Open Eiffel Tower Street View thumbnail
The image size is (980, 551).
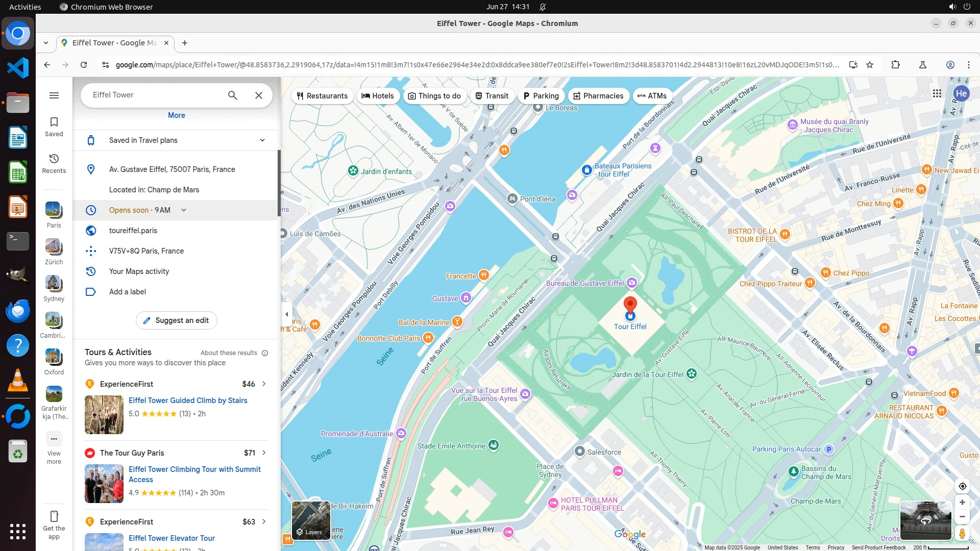click(925, 520)
